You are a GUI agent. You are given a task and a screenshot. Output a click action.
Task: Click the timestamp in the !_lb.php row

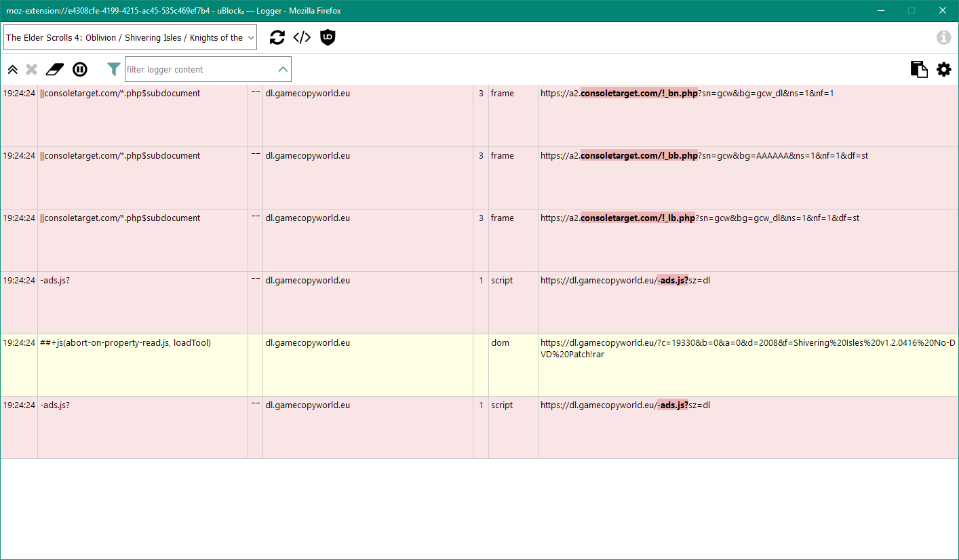pyautogui.click(x=19, y=218)
